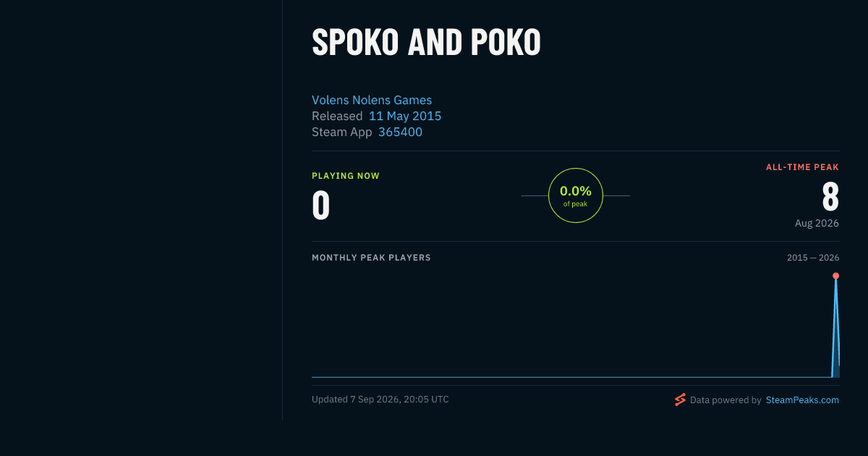Click the 11 May 2015 release date
The height and width of the screenshot is (456, 868).
tap(405, 116)
